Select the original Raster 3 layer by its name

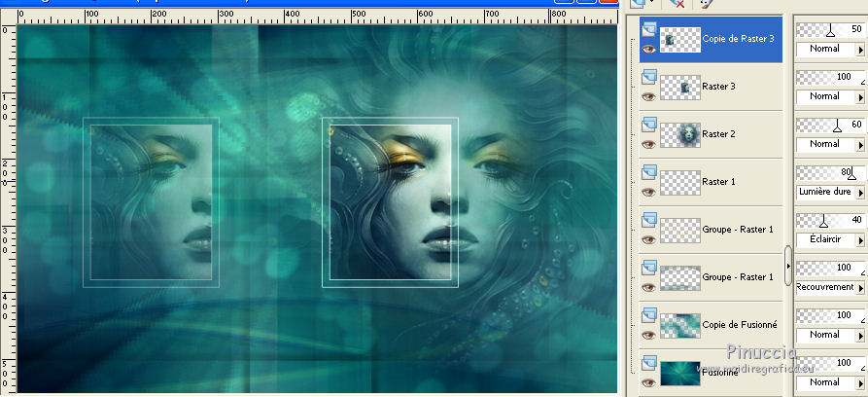[718, 87]
